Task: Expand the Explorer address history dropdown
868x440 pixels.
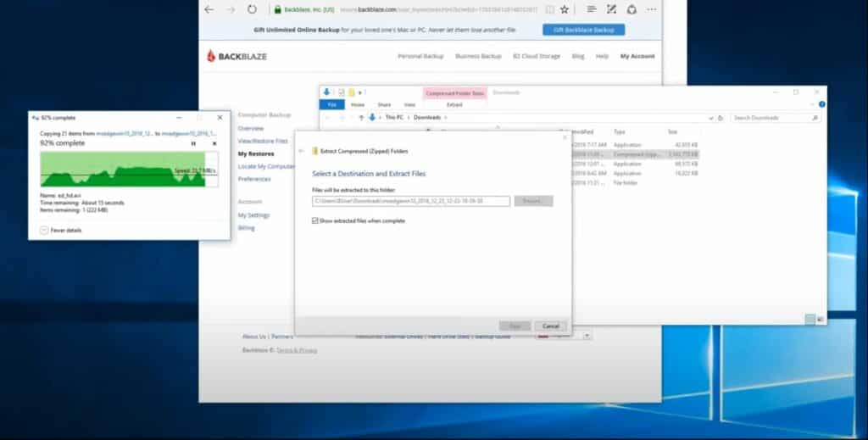Action: point(711,118)
